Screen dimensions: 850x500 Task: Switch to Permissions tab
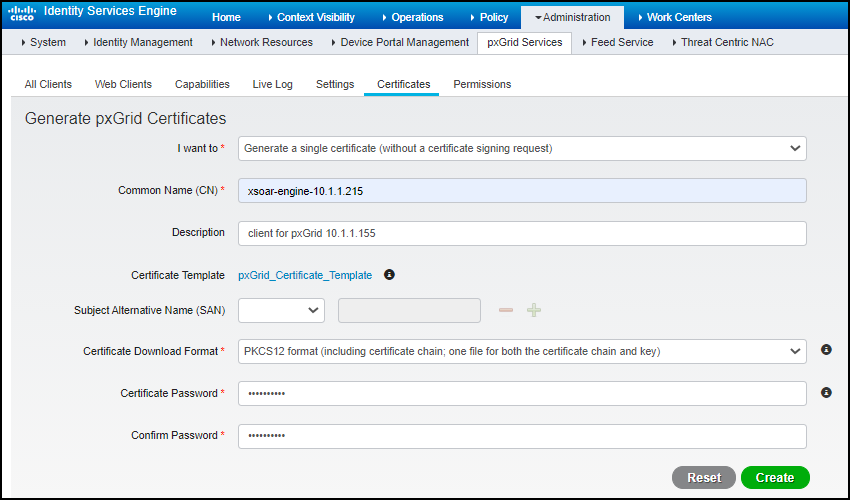[482, 84]
